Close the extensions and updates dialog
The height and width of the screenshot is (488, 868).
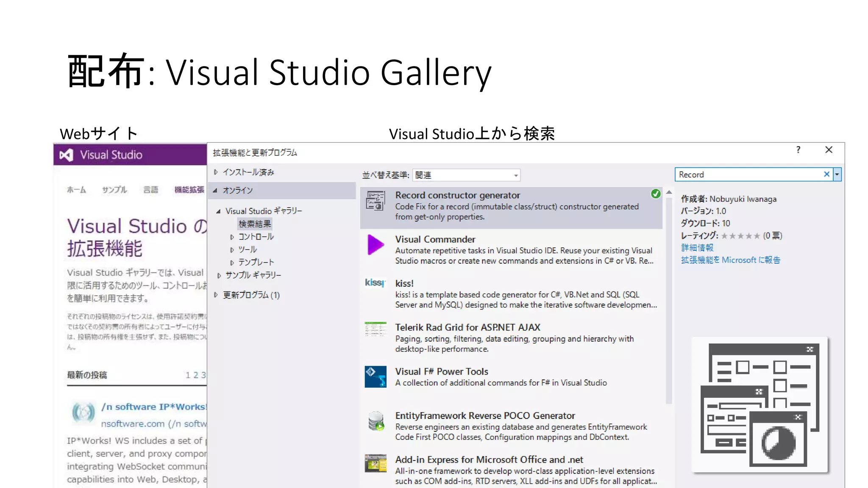coord(829,150)
